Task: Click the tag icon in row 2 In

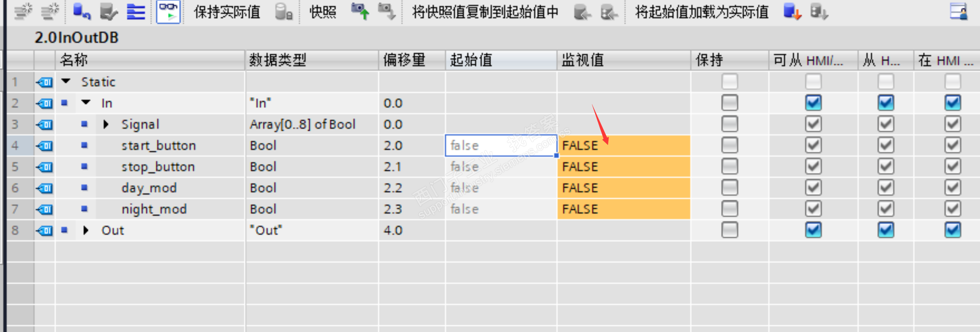Action: click(45, 104)
